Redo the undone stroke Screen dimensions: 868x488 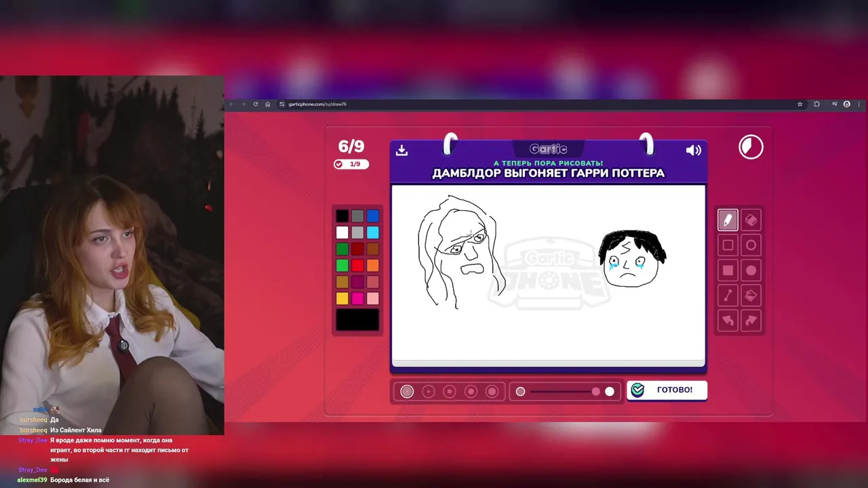click(751, 321)
